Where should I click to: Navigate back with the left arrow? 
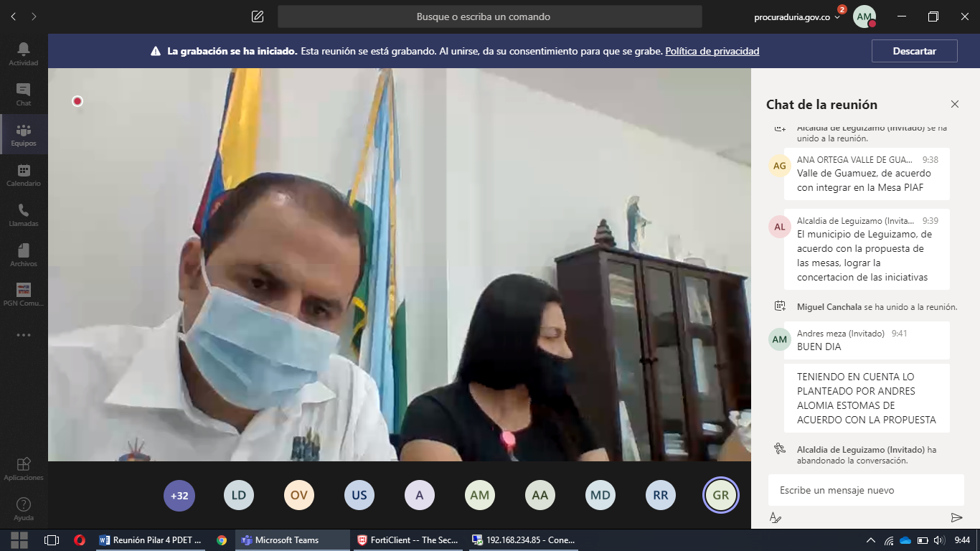coord(14,17)
